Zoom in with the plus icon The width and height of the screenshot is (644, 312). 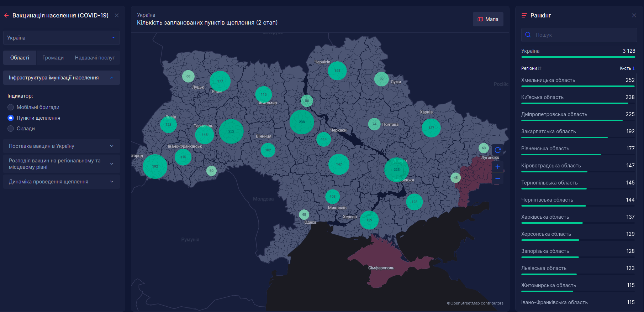[498, 167]
